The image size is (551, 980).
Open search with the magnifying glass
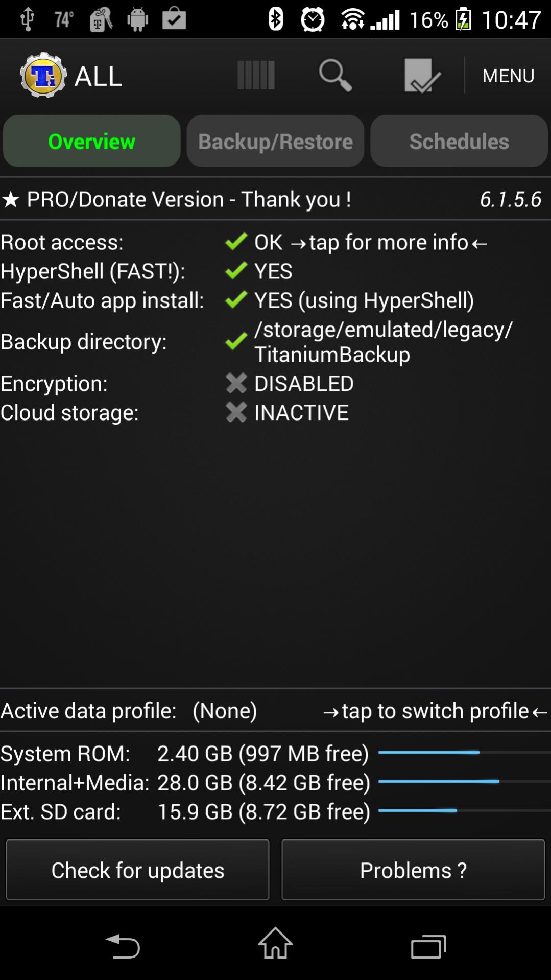tap(336, 75)
